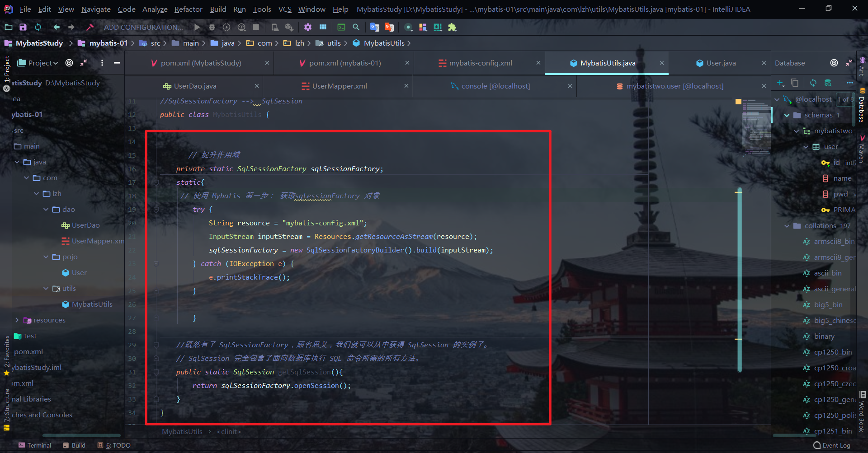The image size is (868, 453).
Task: Open Project Structure grid icon
Action: tap(323, 27)
